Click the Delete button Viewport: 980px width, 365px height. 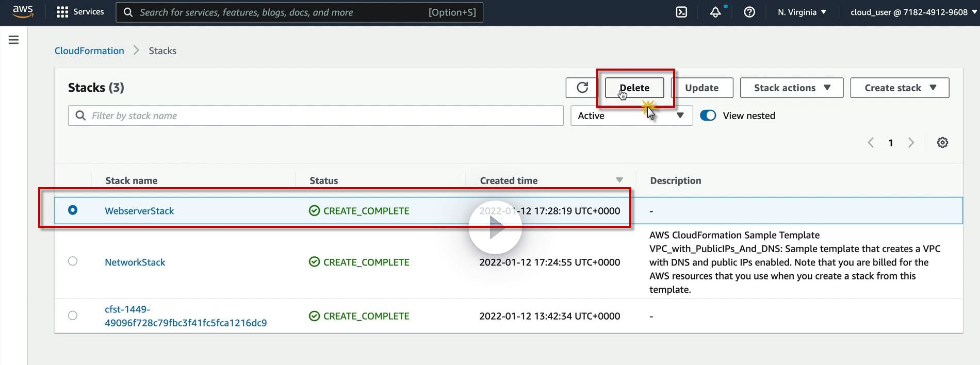pyautogui.click(x=634, y=88)
